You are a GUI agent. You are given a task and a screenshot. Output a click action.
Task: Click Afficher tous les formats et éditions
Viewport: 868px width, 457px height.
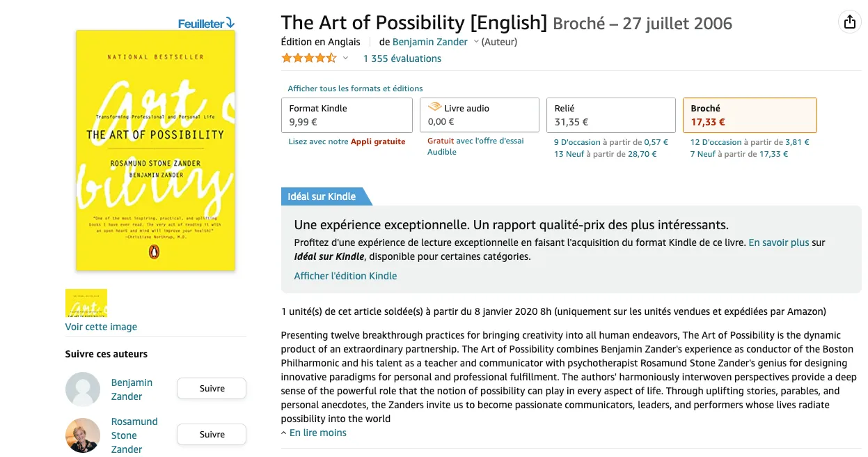(x=355, y=88)
